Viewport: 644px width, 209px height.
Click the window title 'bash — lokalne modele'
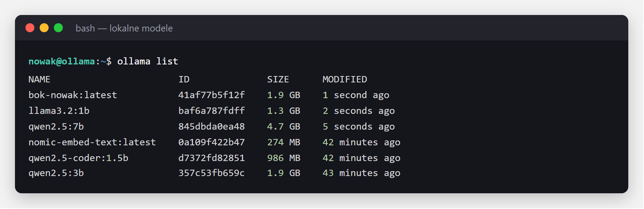[124, 28]
